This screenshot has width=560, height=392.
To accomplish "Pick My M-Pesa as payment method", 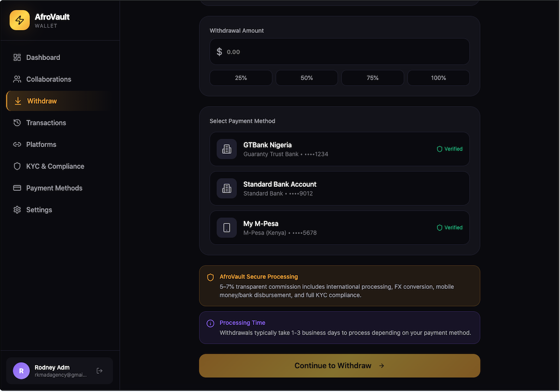I will [339, 227].
